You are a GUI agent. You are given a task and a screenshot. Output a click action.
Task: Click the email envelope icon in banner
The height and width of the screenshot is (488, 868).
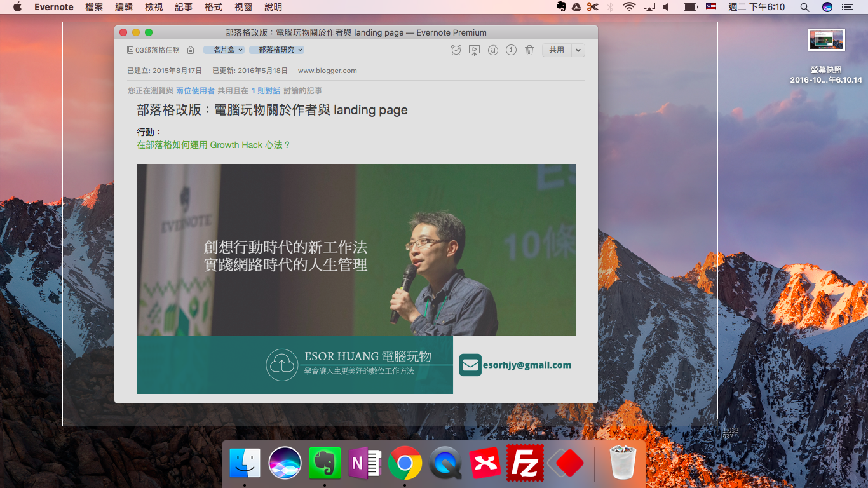click(470, 365)
